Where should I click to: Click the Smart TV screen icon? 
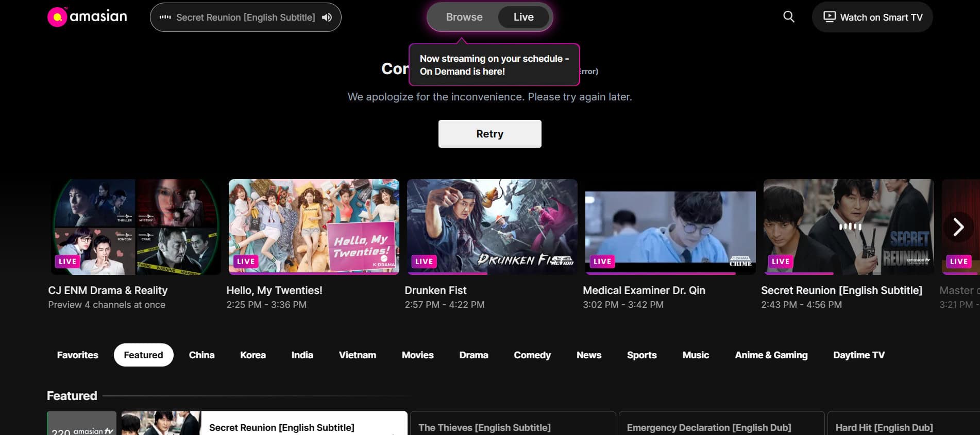tap(829, 17)
